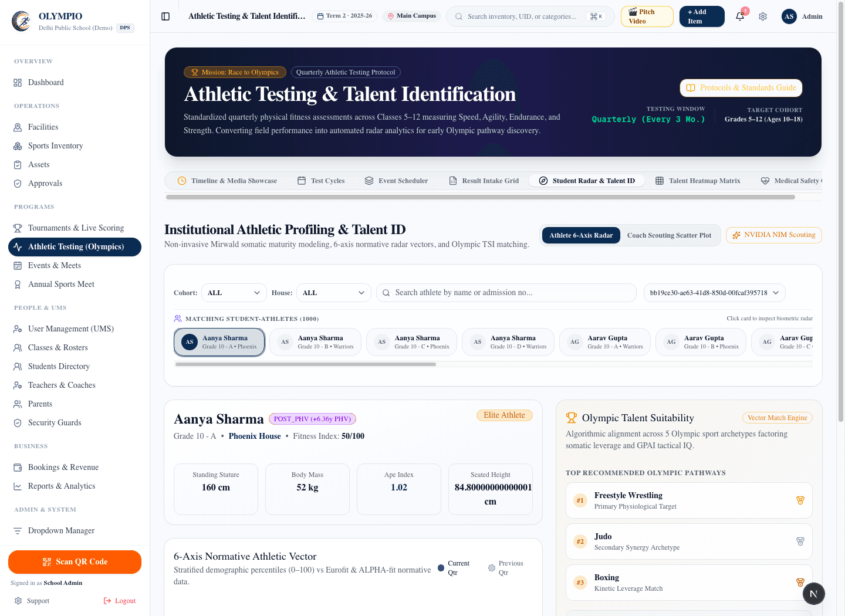Screen dimensions: 845x616
Task: Click the floating N round button
Action: (814, 594)
